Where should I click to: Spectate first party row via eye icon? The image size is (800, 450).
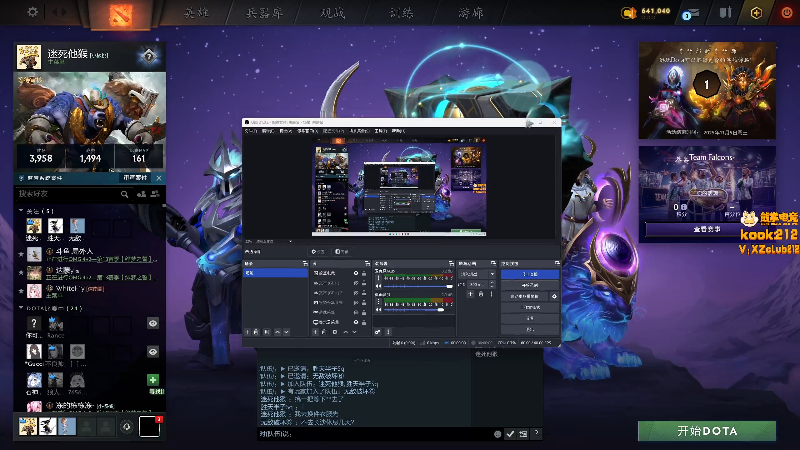click(x=153, y=323)
